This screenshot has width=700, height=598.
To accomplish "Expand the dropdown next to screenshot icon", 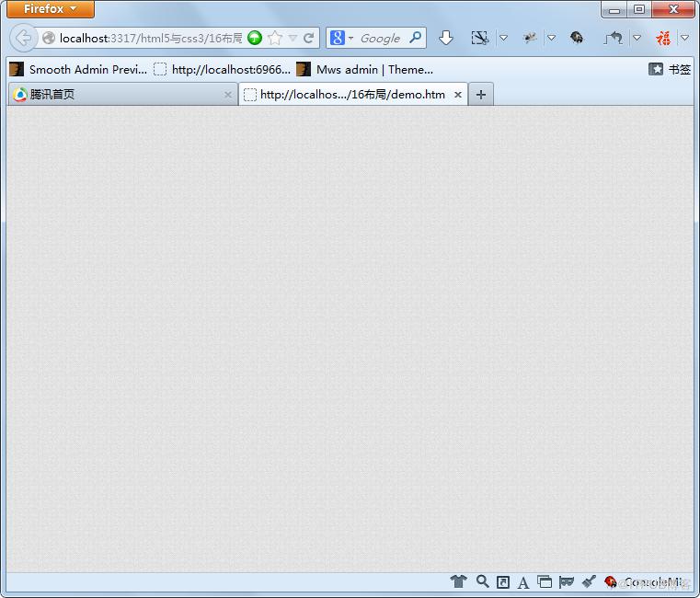I will 503,38.
